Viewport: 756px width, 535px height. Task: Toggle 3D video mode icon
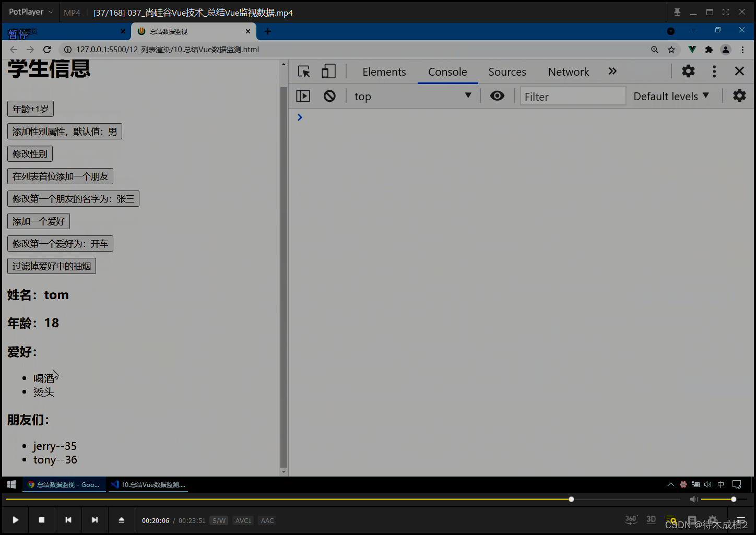[x=651, y=519]
